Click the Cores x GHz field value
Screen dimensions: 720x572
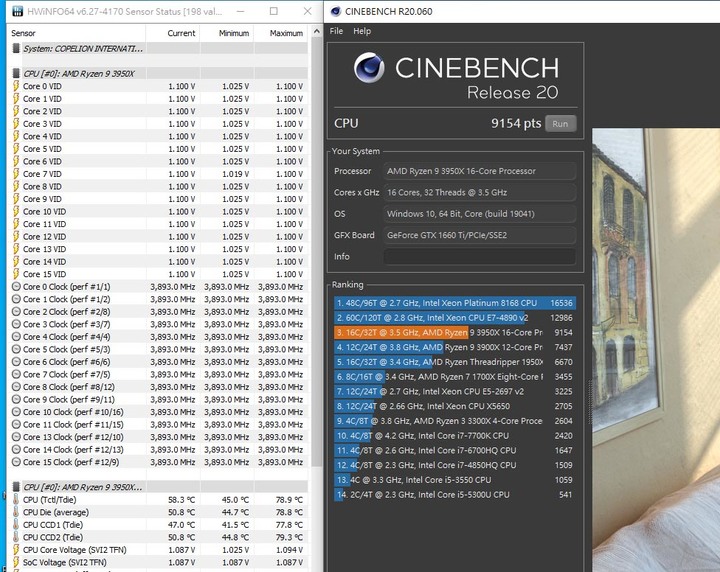tap(479, 192)
